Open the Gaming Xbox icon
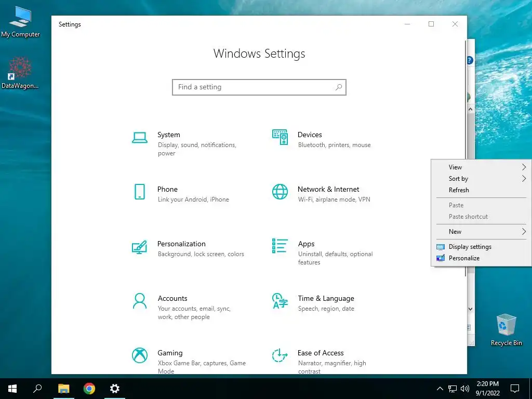This screenshot has width=532, height=399. pyautogui.click(x=139, y=355)
